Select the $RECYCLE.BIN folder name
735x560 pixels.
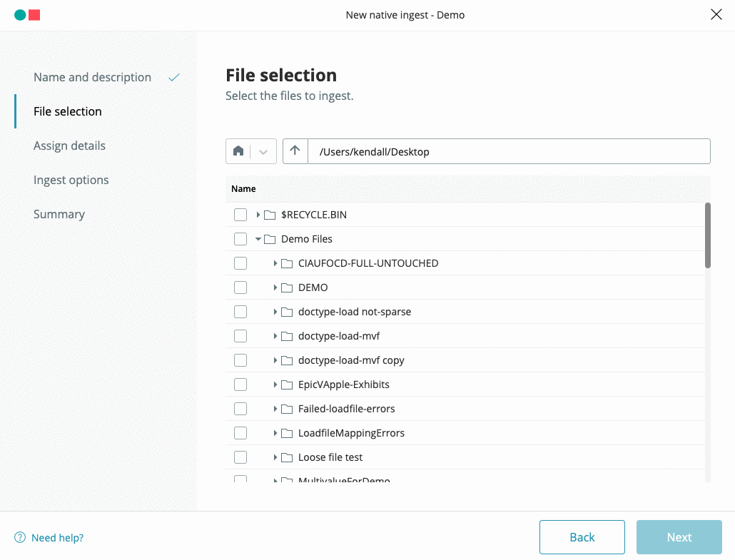pos(314,215)
